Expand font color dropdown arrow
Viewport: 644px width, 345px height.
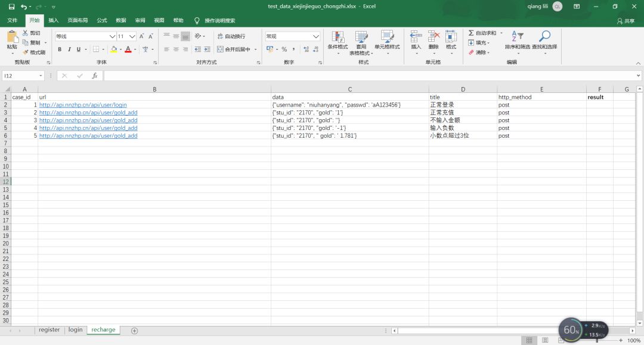pyautogui.click(x=135, y=49)
